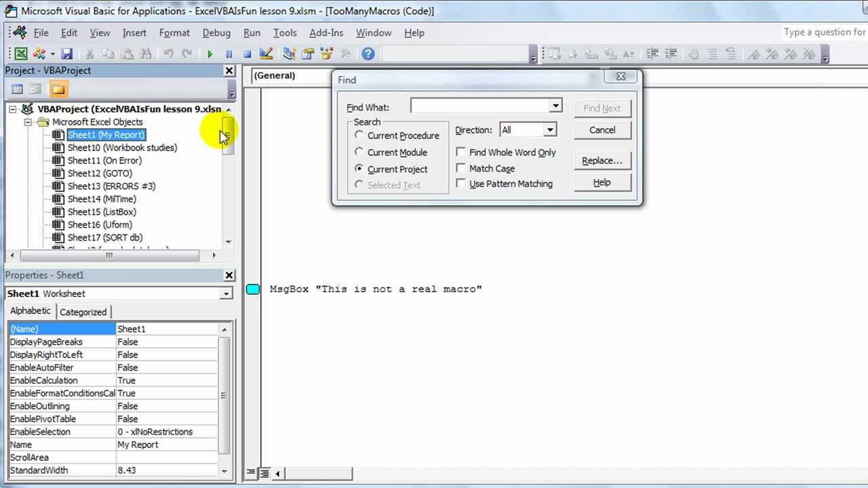Save the workbook using the floppy disk icon
The height and width of the screenshot is (488, 868).
66,54
